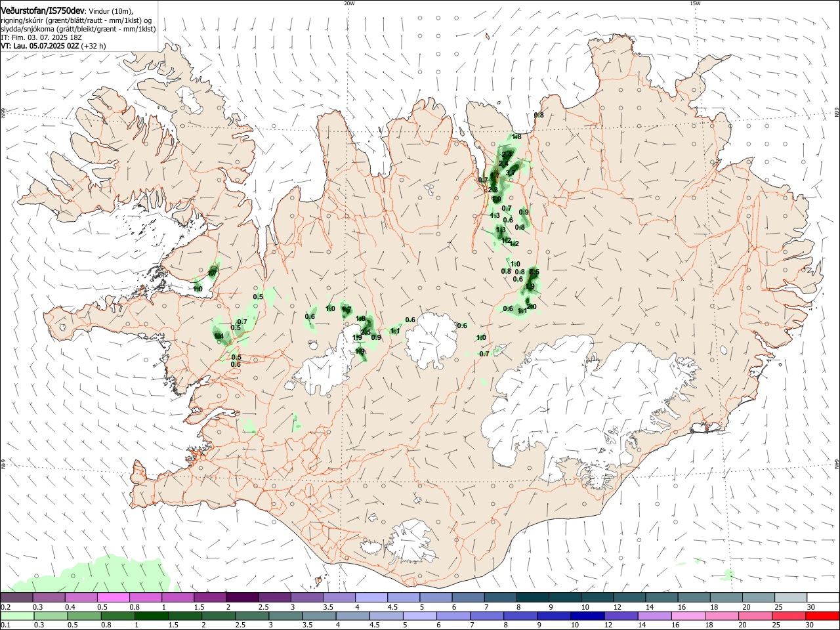Viewport: 840px width, 630px height.
Task: Pick the 12 swatch in the upper legend
Action: [x=629, y=598]
